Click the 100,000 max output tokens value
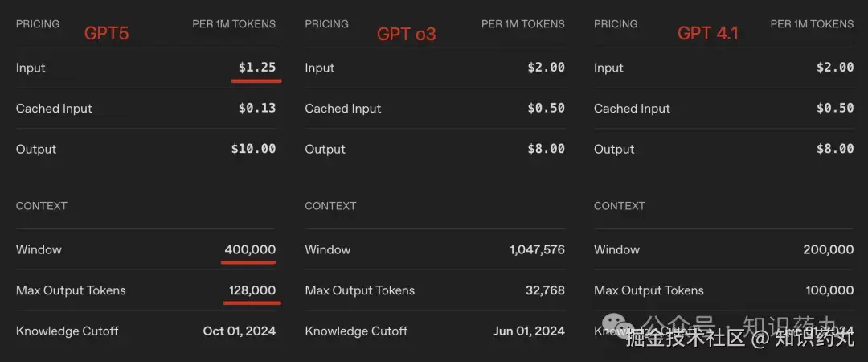This screenshot has height=362, width=868. tap(828, 290)
